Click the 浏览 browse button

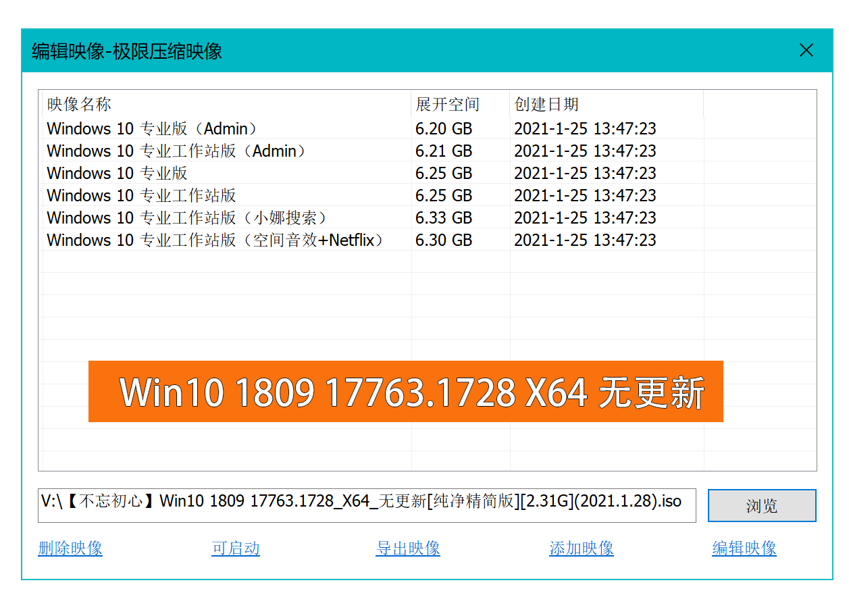click(x=762, y=506)
